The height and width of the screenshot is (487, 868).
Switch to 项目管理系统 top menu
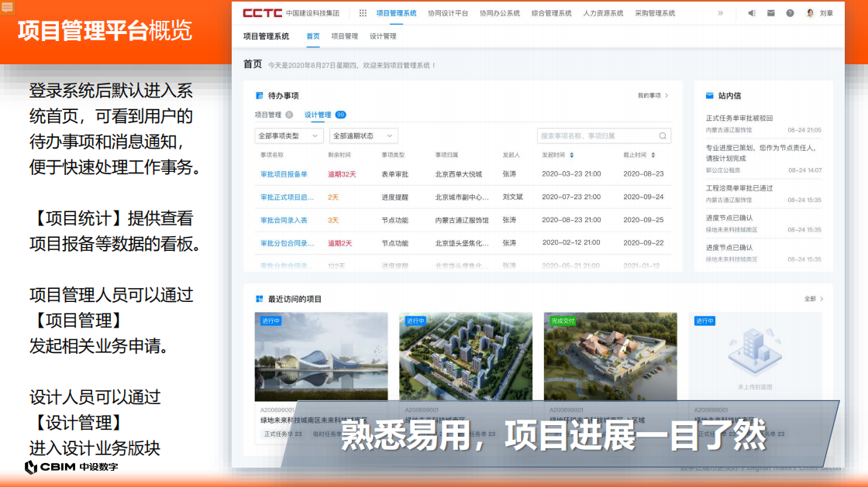(x=396, y=13)
